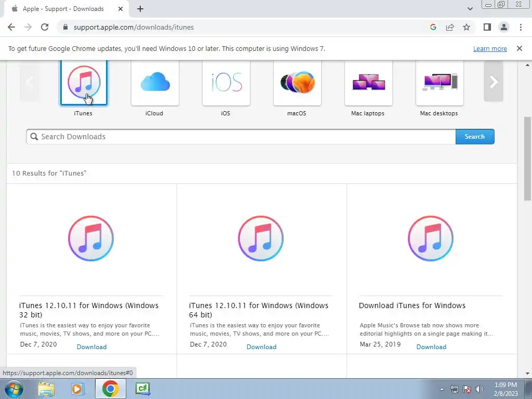Open iTunes 12.10.11 Windows 64 bit title
This screenshot has height=399, width=532.
(259, 310)
